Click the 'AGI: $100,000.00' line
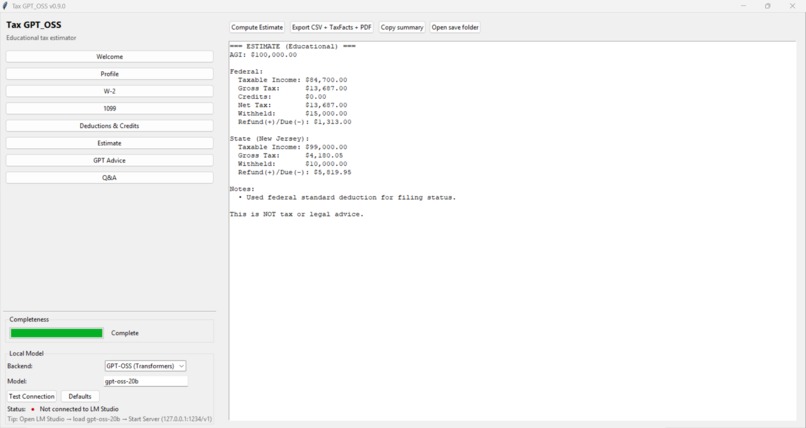 pyautogui.click(x=263, y=55)
